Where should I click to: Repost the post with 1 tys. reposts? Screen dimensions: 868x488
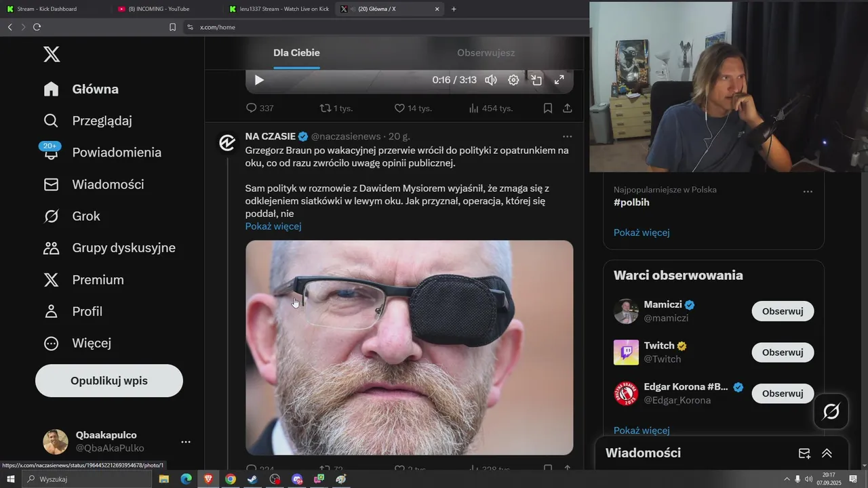point(336,108)
